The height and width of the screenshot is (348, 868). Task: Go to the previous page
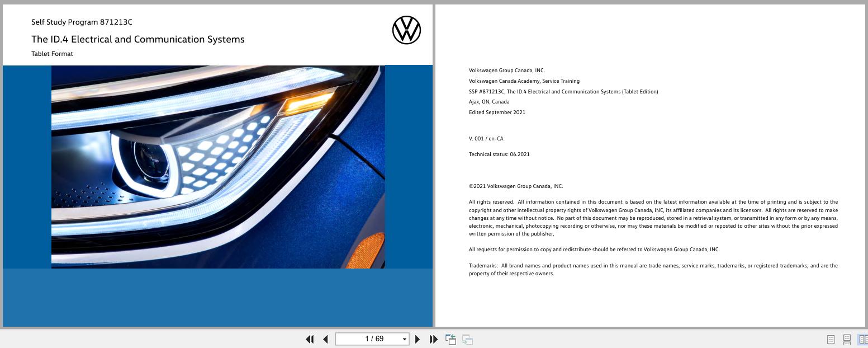click(x=325, y=339)
